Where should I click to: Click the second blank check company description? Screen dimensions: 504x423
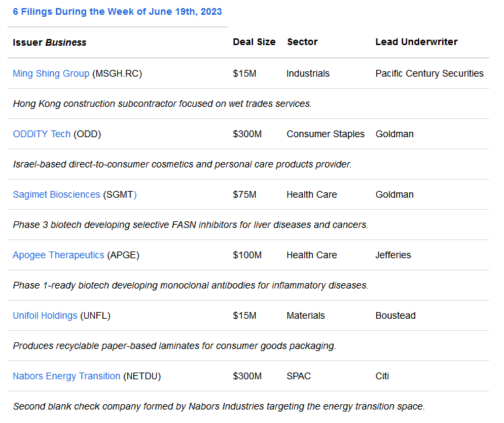219,406
